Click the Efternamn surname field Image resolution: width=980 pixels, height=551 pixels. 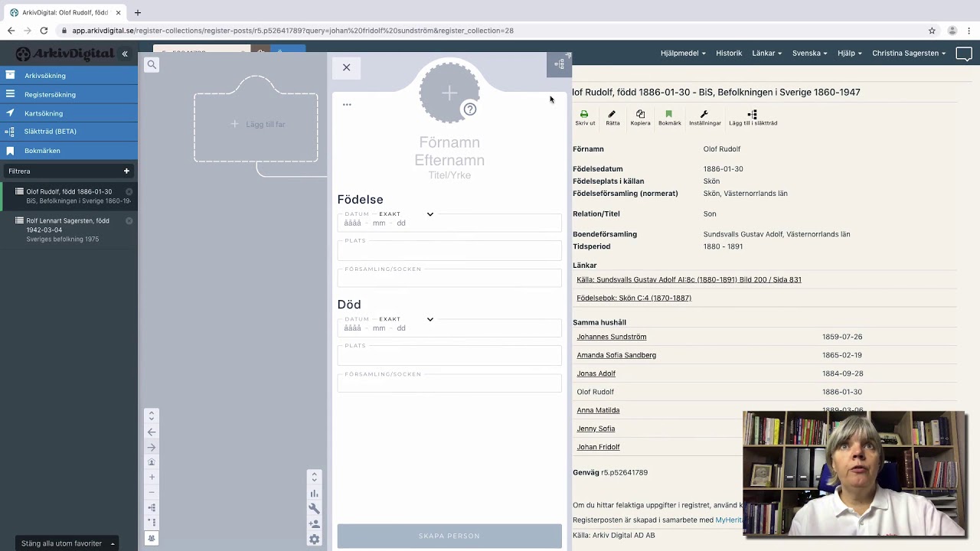449,159
